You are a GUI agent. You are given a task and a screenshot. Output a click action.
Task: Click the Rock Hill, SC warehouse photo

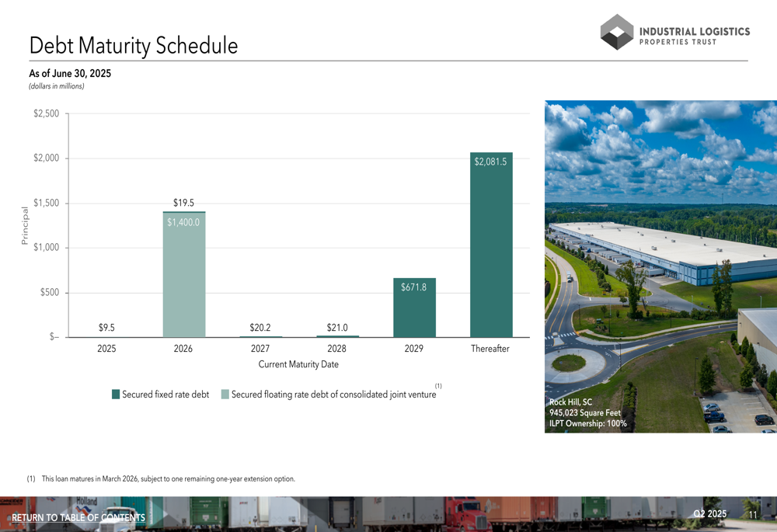(660, 266)
